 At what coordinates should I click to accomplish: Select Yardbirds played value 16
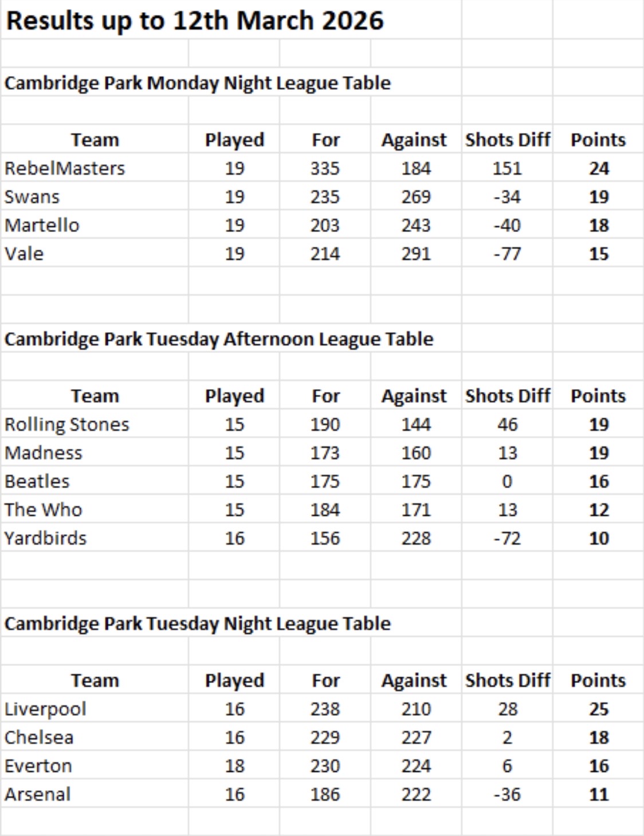coord(235,539)
